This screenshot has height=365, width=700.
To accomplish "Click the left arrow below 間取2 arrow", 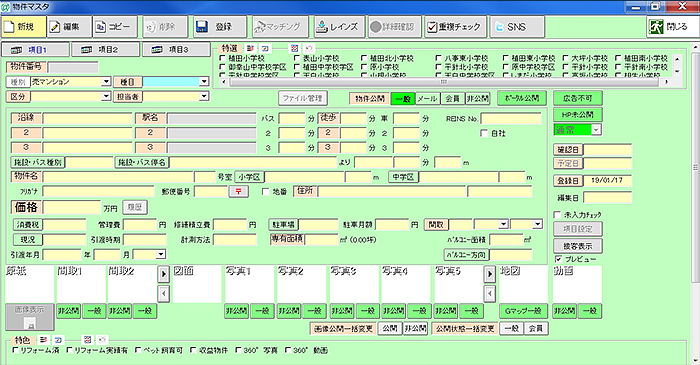I will tap(163, 293).
